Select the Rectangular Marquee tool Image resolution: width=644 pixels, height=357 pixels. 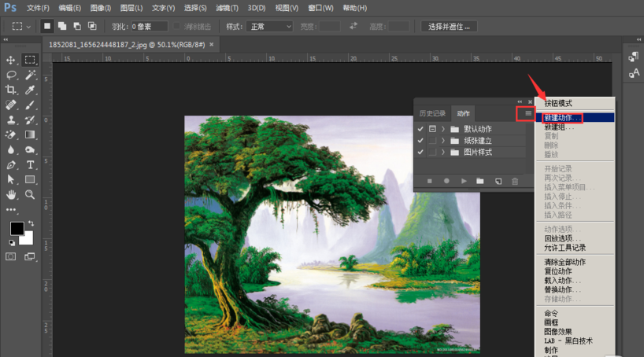30,60
